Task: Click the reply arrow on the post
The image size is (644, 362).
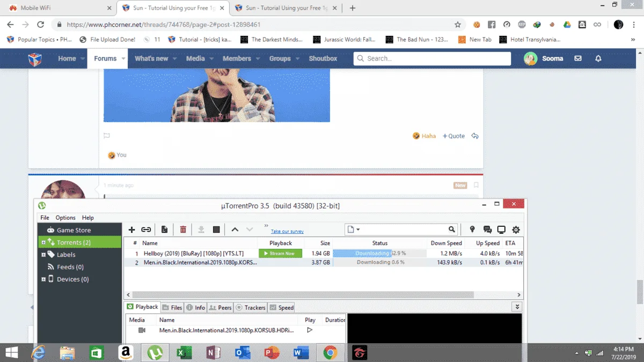Action: pyautogui.click(x=475, y=136)
